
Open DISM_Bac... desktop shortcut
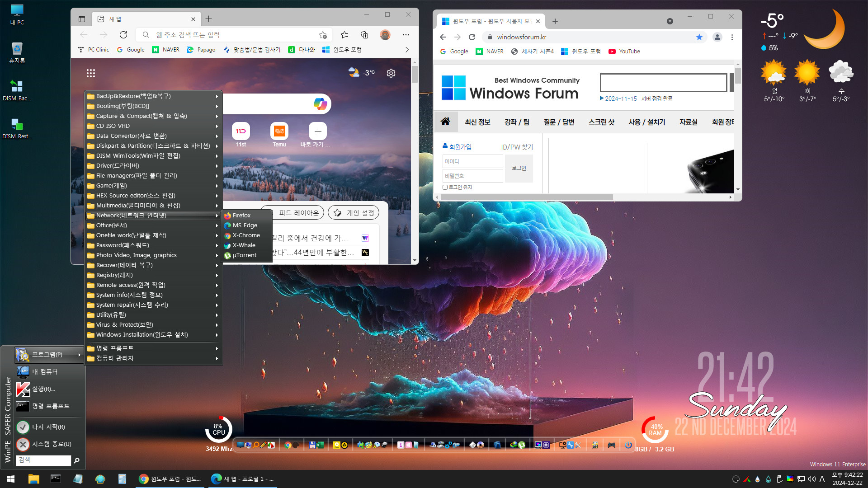17,90
